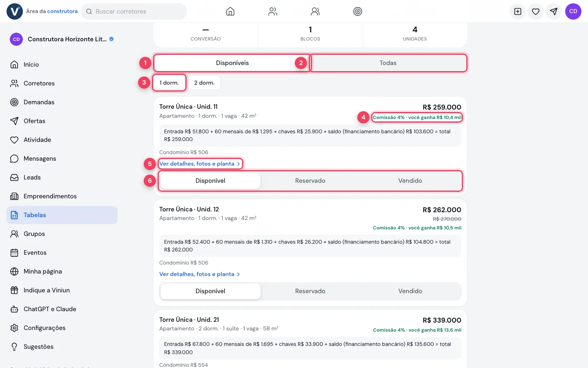Set Unid. 11 status to Reservado
The width and height of the screenshot is (588, 368).
click(x=310, y=181)
